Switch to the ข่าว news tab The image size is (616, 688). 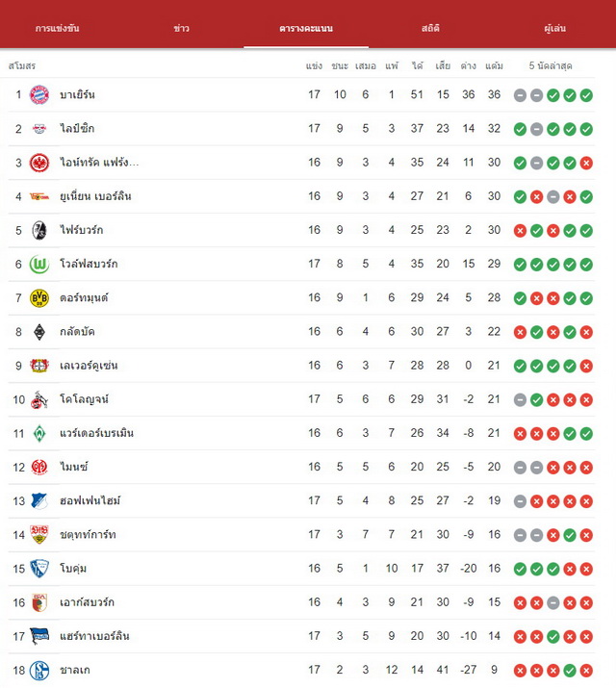(181, 29)
